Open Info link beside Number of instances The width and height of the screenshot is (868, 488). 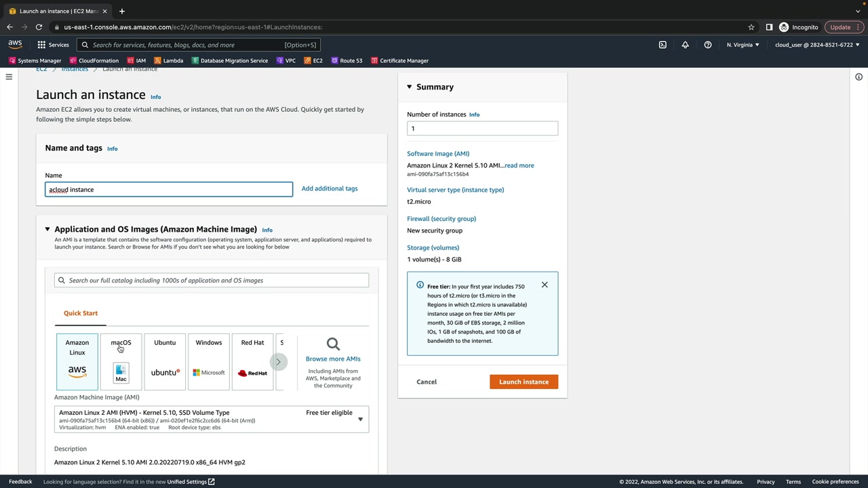[x=474, y=115]
